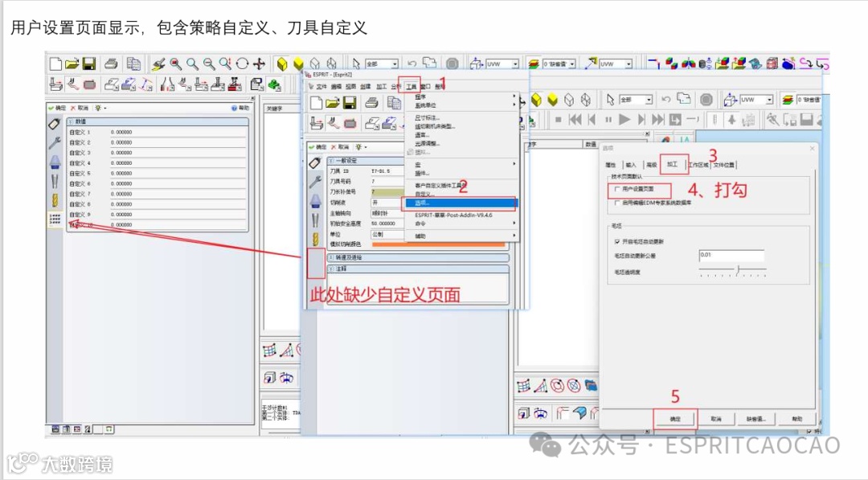Check the 启用编辑EDM专家系统数据库 checkbox
The image size is (868, 480).
coord(617,203)
